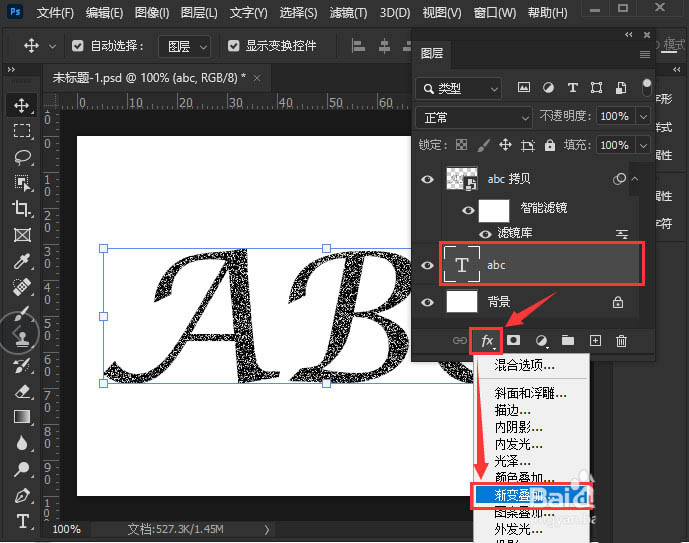
Task: Open the 填充 fill slider dropdown
Action: [x=643, y=145]
